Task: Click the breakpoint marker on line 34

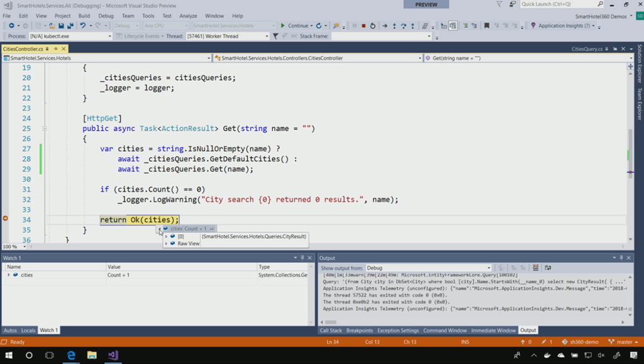Action: coord(6,219)
